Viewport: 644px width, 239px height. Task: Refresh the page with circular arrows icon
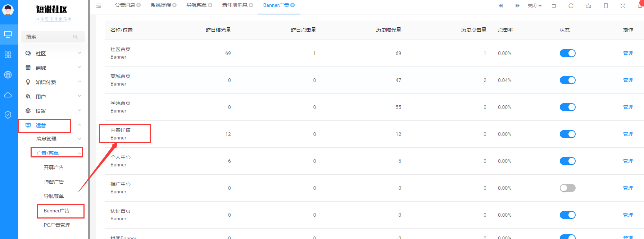[571, 6]
